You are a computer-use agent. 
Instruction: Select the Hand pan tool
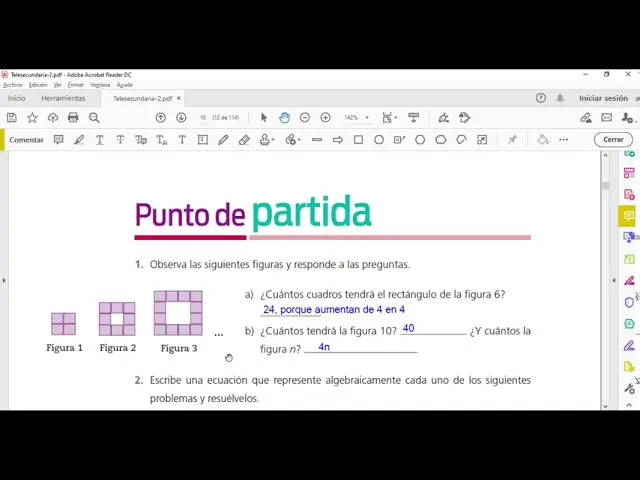(x=284, y=118)
